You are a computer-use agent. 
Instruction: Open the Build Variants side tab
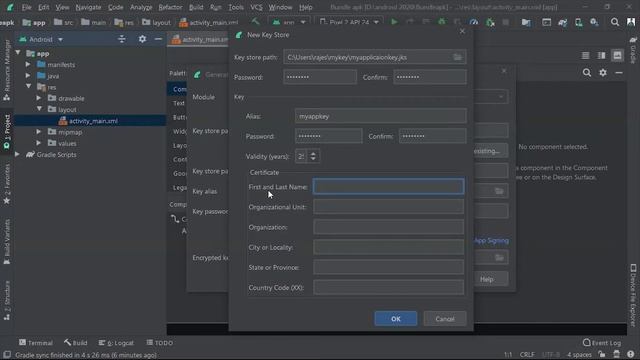click(x=7, y=242)
